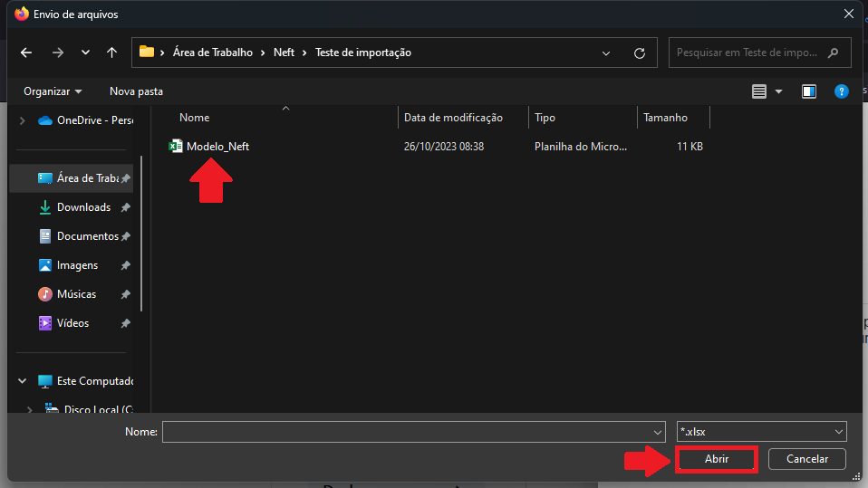Open the *.xlsx file type dropdown
Viewport: 868px width, 488px height.
coord(761,432)
